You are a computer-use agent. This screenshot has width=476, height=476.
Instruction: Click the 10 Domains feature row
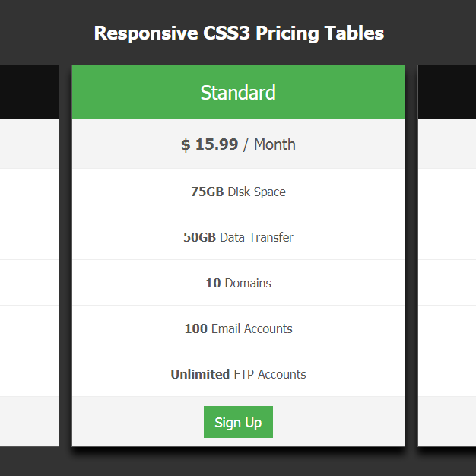pos(238,283)
